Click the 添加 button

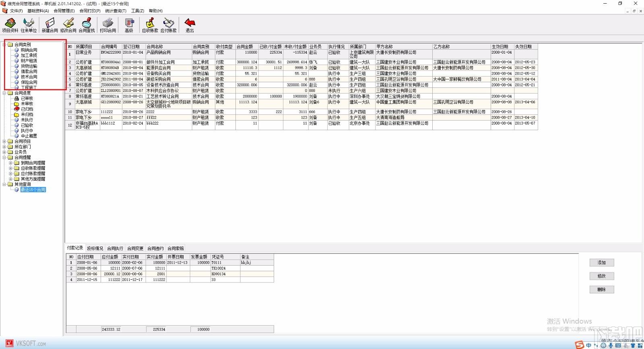tap(602, 262)
